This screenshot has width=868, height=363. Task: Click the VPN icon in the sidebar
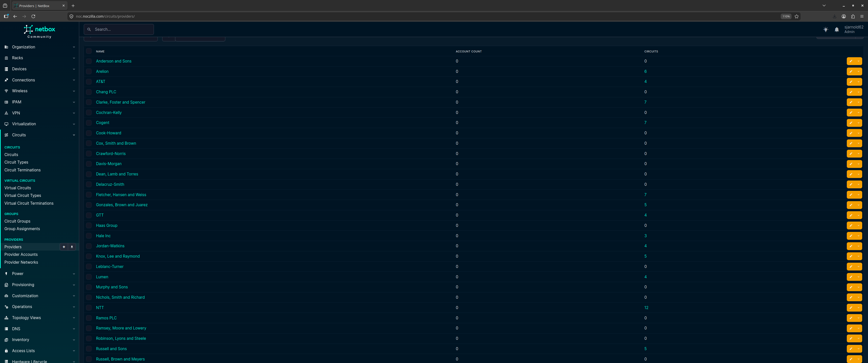(6, 113)
